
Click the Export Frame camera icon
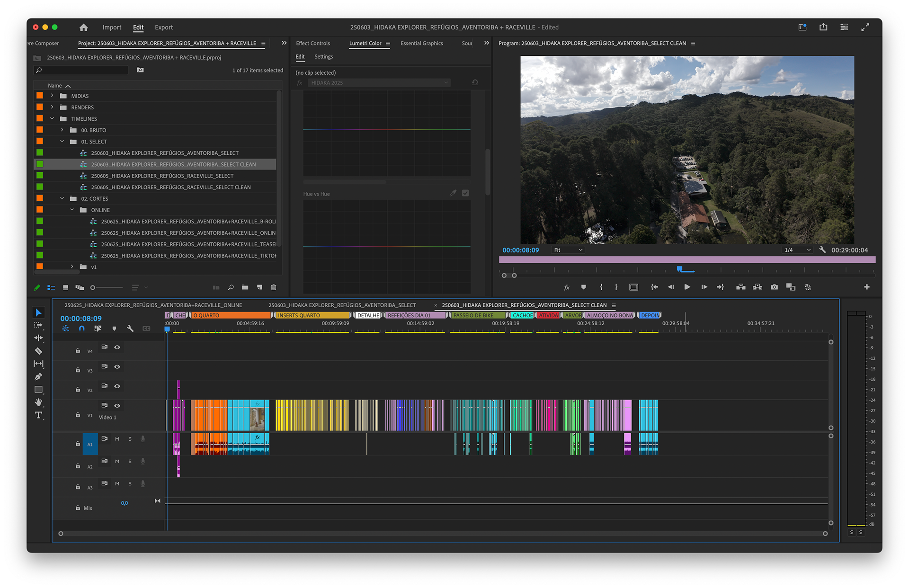click(x=774, y=287)
